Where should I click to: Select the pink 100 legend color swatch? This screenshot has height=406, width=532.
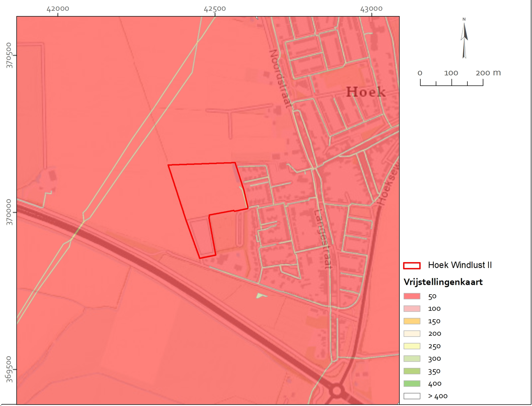[412, 309]
